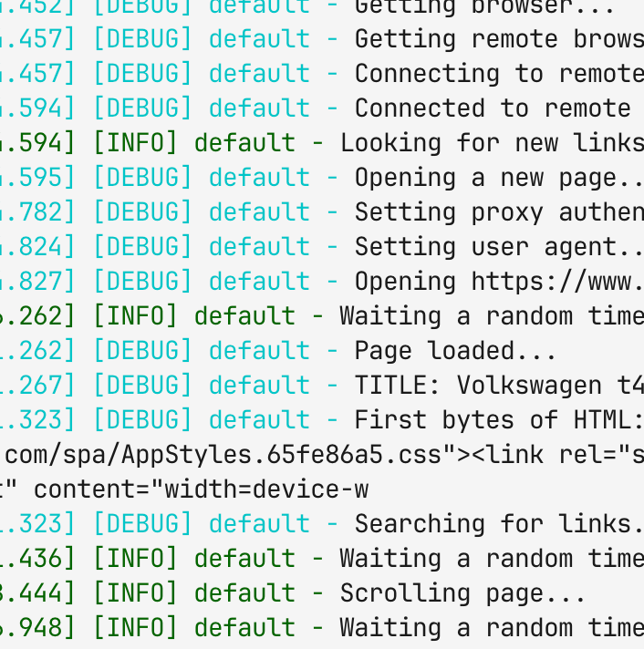Click the "Setting user agent" log entry
This screenshot has width=644, height=649.
499,248
